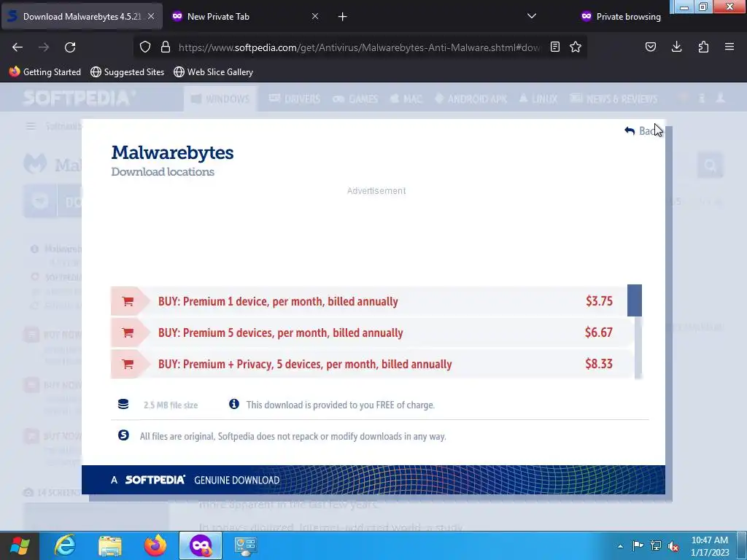The width and height of the screenshot is (747, 560).
Task: Click the padlock site info icon
Action: (x=166, y=47)
